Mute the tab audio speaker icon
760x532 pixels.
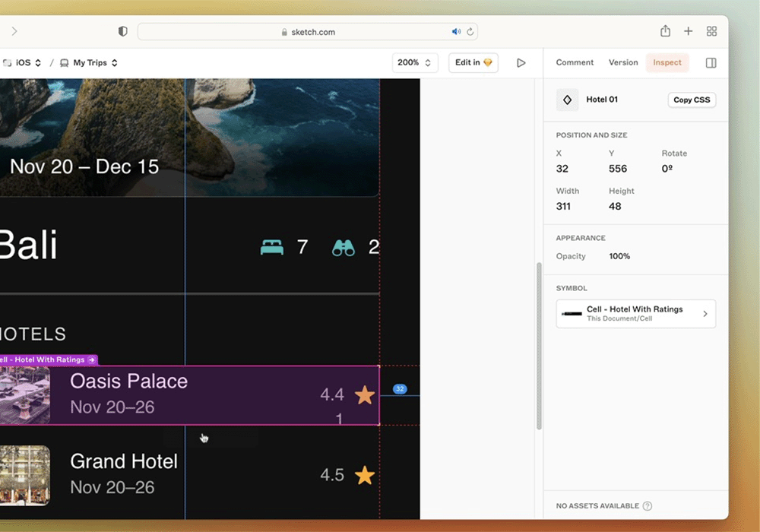[x=456, y=31]
